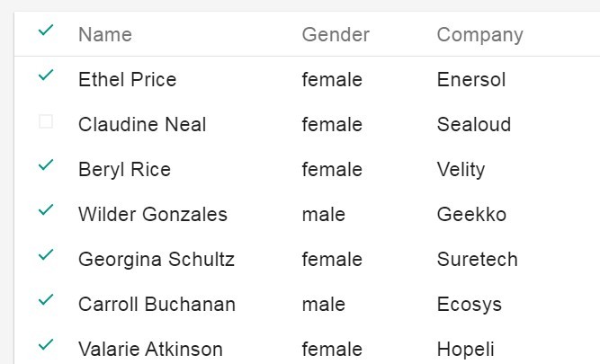
Task: Click the Geekko company cell
Action: [471, 215]
